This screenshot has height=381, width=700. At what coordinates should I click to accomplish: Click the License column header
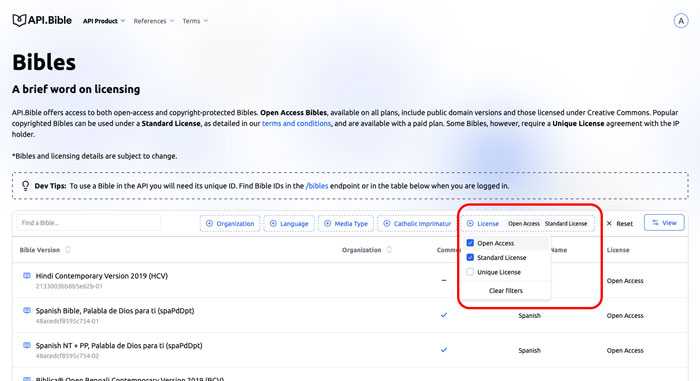coord(618,250)
